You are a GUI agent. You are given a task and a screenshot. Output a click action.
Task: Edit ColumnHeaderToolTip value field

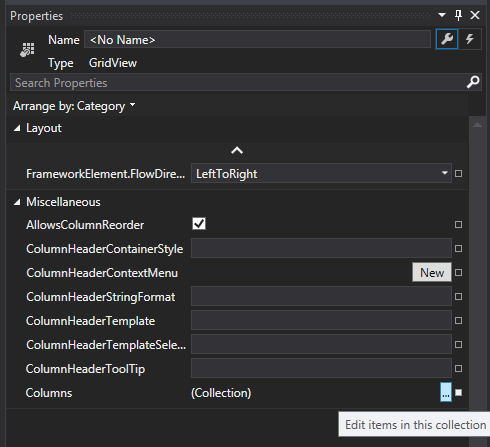click(x=321, y=368)
